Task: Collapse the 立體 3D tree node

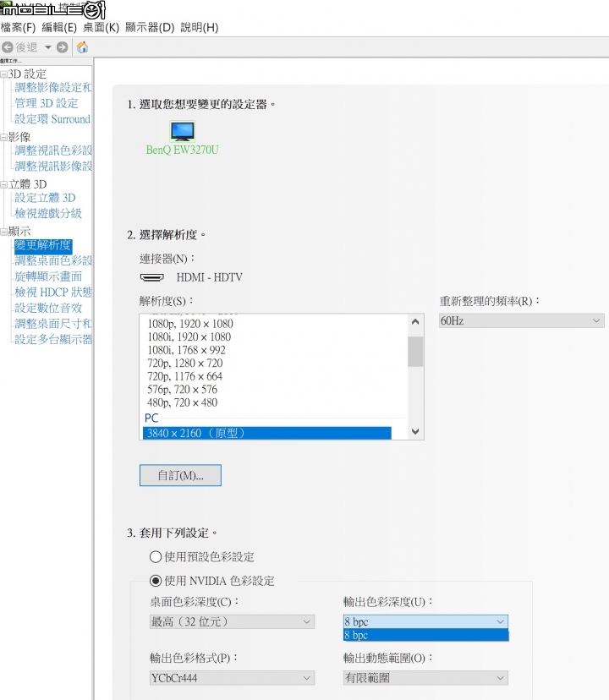Action: coord(3,184)
